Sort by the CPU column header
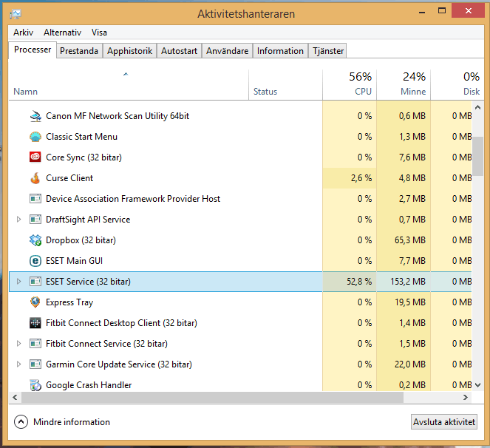This screenshot has height=448, width=490. tap(350, 85)
